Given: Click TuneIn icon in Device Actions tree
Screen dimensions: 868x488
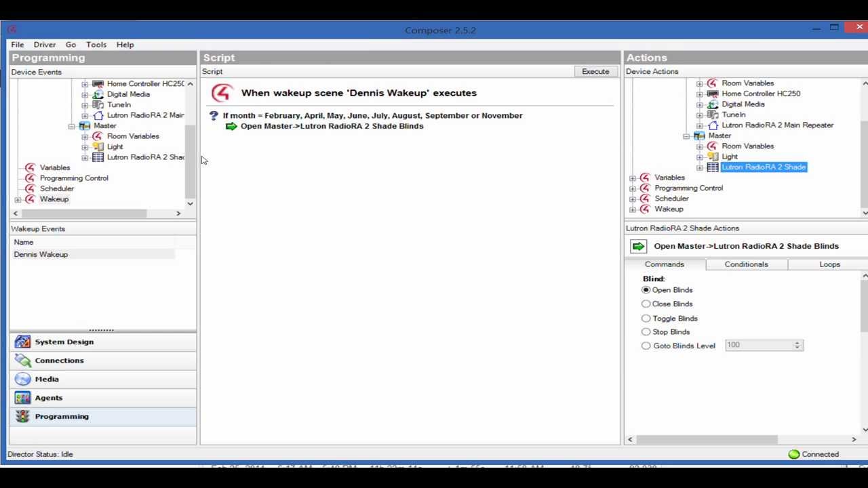Looking at the screenshot, I should (712, 115).
